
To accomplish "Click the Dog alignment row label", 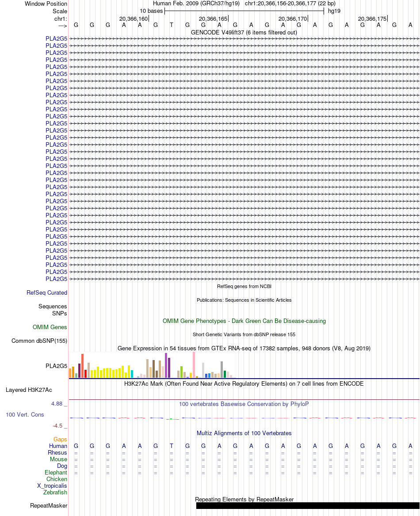I will pos(62,466).
